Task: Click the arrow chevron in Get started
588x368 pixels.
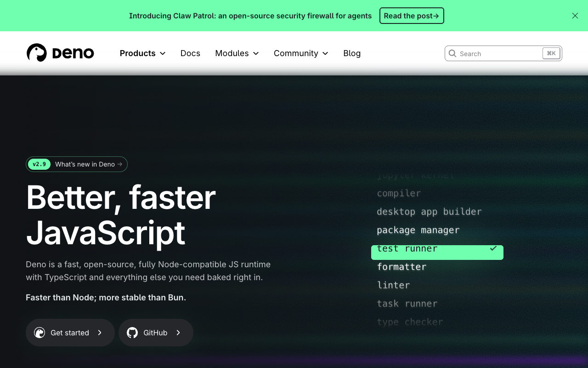Action: click(x=100, y=333)
